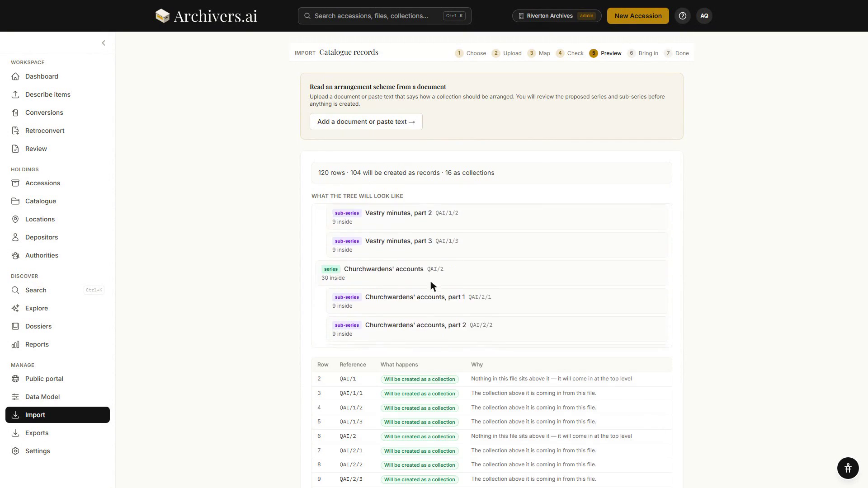Select Churchwardens' accounts, part 2 sub-series
Viewport: 868px width, 488px height.
click(x=497, y=329)
